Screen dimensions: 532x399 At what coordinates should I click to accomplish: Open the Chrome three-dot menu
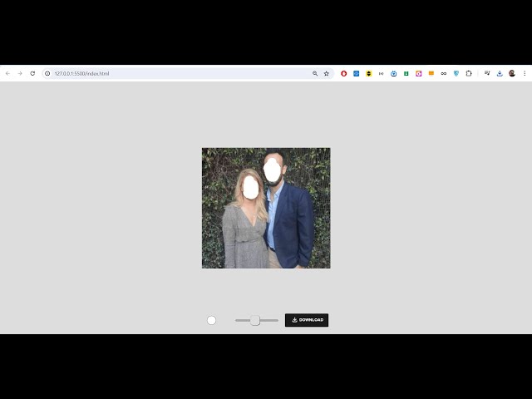coord(524,73)
